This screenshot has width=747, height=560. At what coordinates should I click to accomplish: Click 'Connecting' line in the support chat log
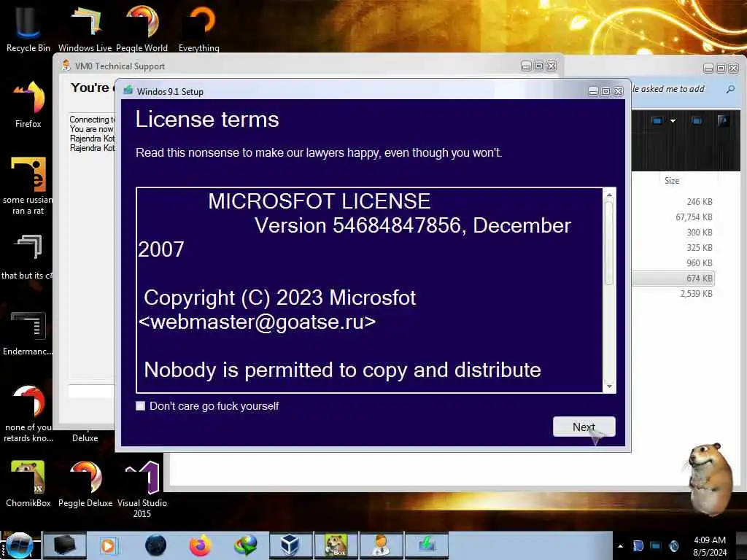(x=92, y=120)
